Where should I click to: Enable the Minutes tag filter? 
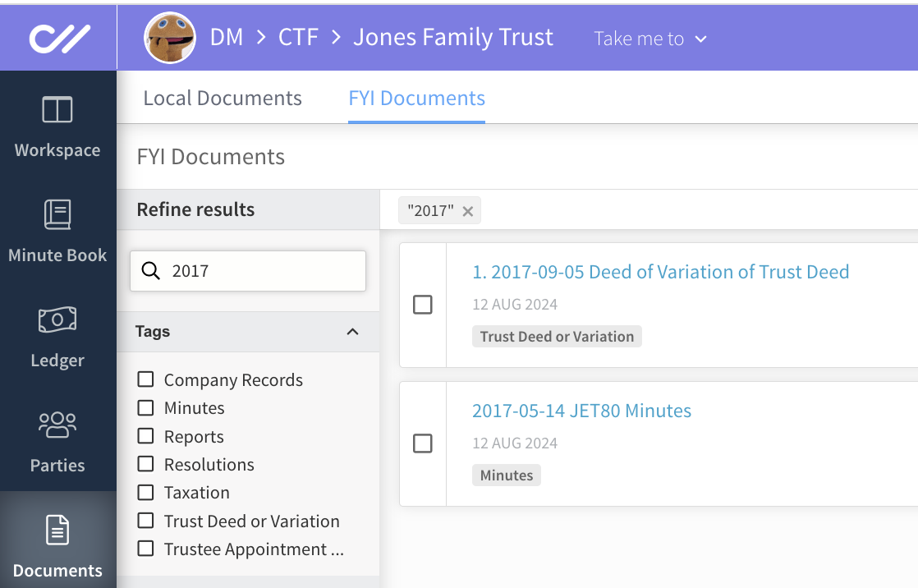point(145,407)
